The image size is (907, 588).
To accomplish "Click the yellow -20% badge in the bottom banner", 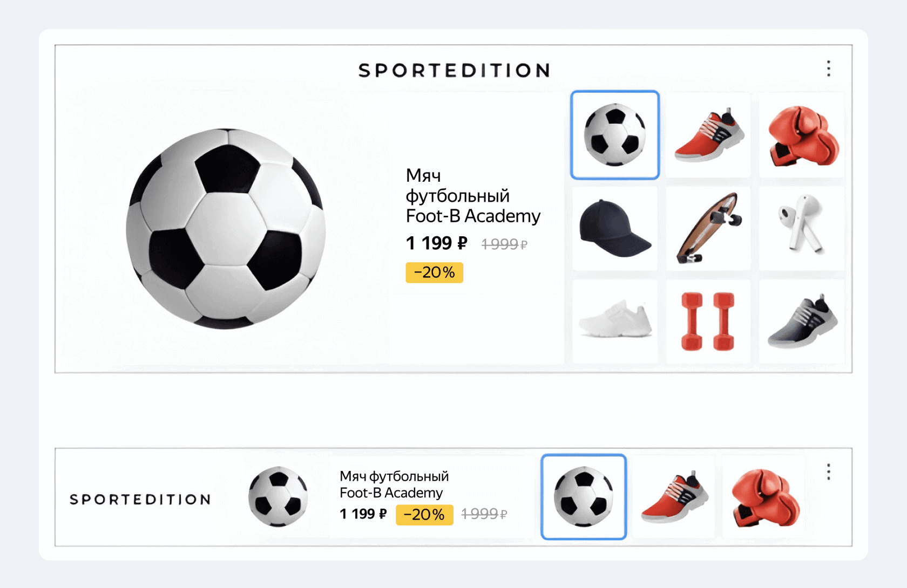I will (424, 515).
